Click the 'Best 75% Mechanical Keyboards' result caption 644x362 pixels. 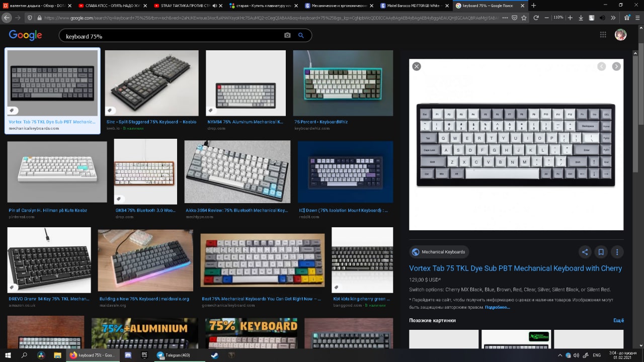(x=261, y=299)
